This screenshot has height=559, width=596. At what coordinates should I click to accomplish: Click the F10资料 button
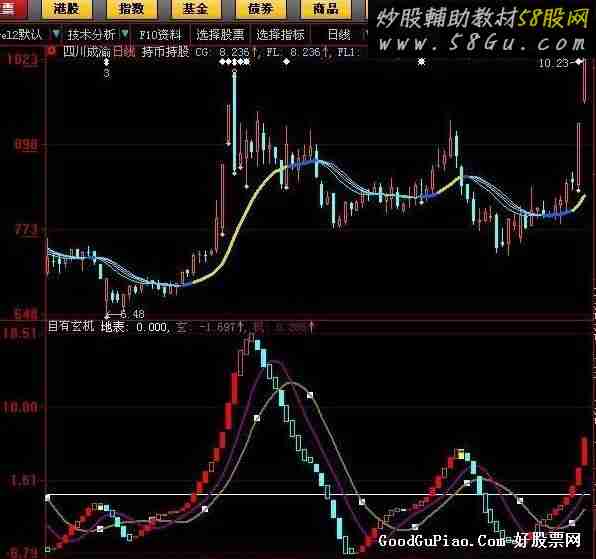160,35
